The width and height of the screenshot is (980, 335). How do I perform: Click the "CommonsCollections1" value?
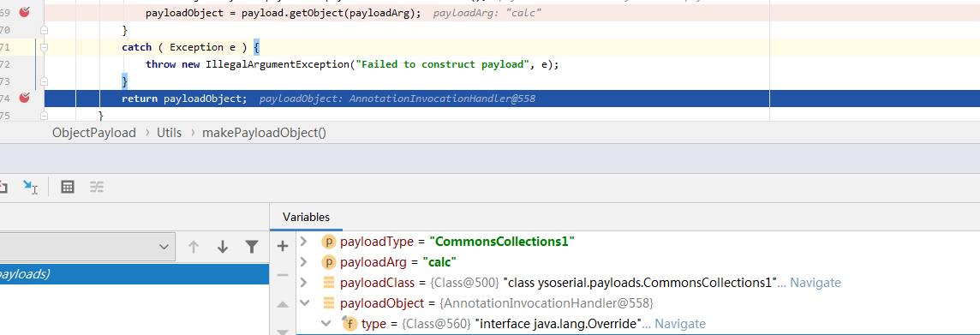click(x=503, y=242)
